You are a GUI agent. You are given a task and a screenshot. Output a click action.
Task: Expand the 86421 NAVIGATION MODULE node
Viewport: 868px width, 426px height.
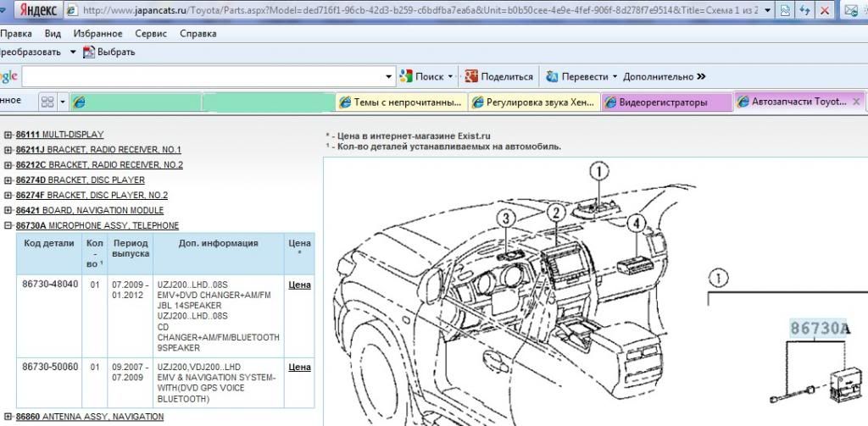click(x=8, y=210)
